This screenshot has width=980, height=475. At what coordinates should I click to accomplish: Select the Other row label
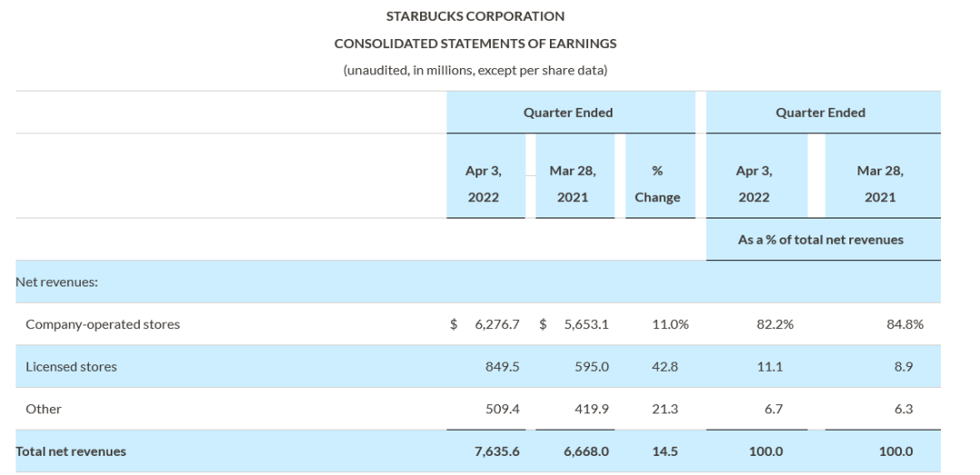pyautogui.click(x=44, y=409)
